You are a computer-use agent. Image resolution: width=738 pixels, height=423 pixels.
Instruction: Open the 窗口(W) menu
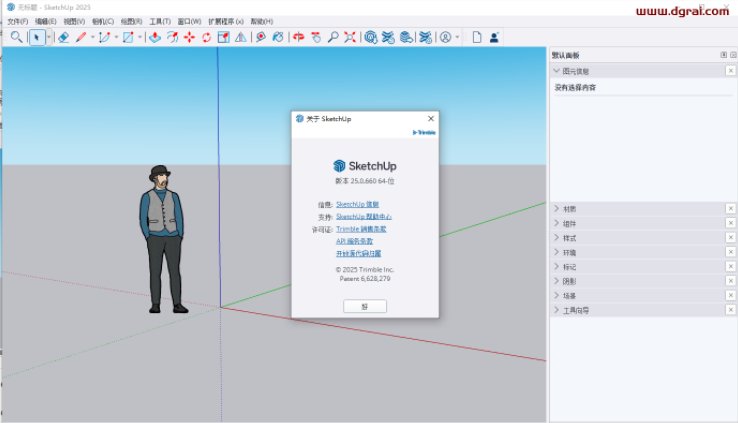[189, 22]
